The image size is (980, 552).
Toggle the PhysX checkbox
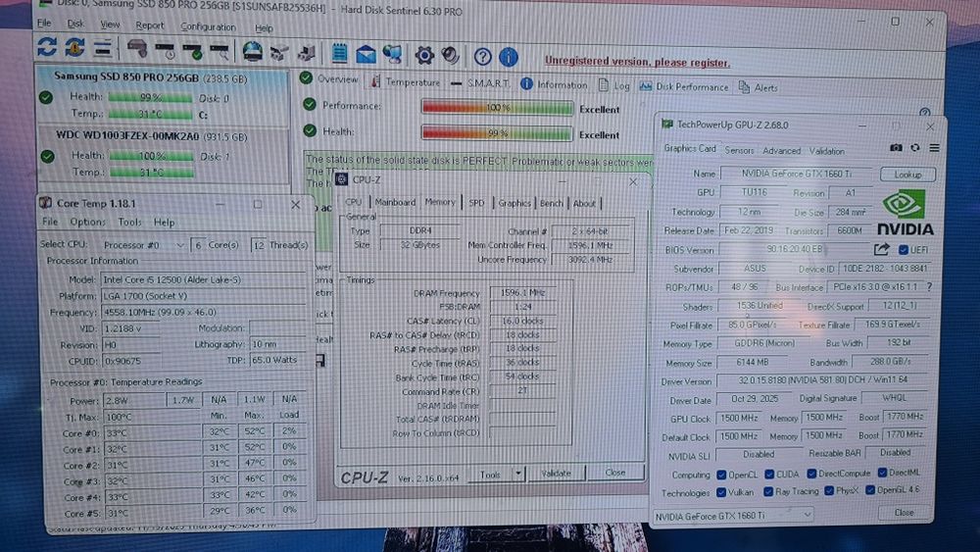(x=829, y=491)
